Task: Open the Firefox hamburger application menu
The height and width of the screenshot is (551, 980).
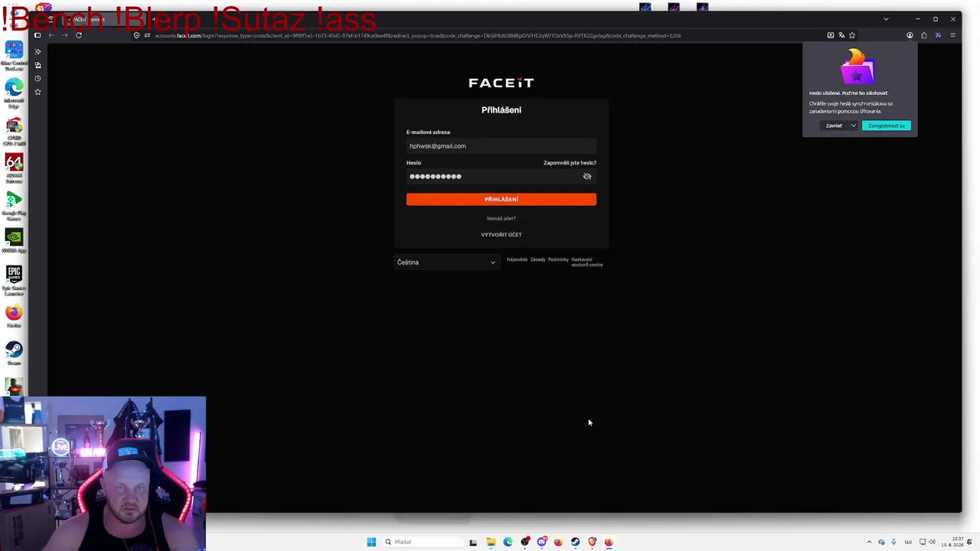Action: pos(952,35)
